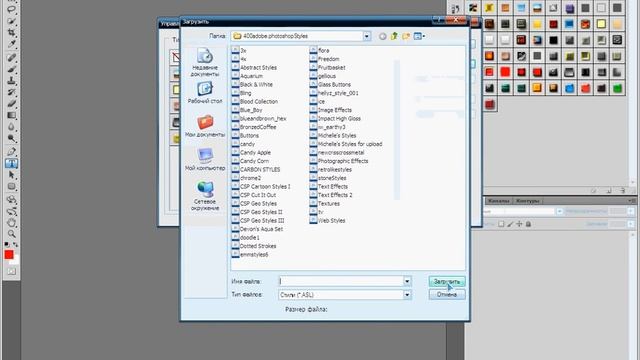Select the Eraser tool
The height and width of the screenshot is (360, 640).
click(x=11, y=104)
